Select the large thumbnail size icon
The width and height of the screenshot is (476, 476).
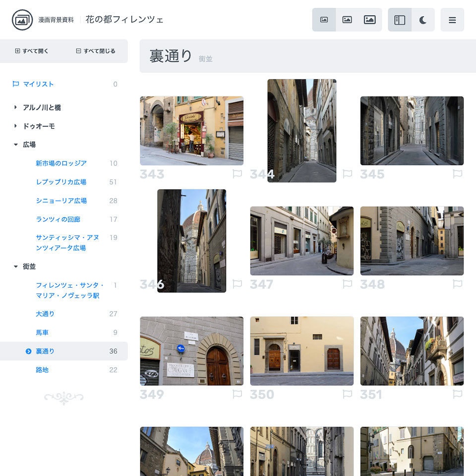pyautogui.click(x=370, y=19)
